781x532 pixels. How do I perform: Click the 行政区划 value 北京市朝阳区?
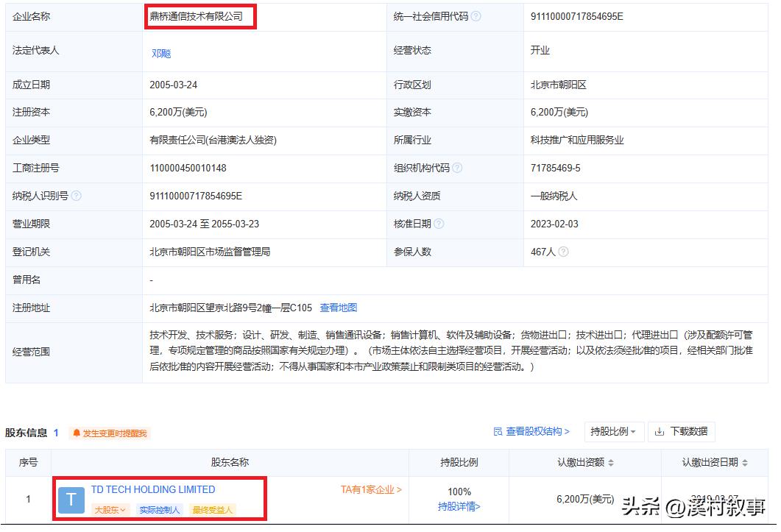click(x=559, y=85)
